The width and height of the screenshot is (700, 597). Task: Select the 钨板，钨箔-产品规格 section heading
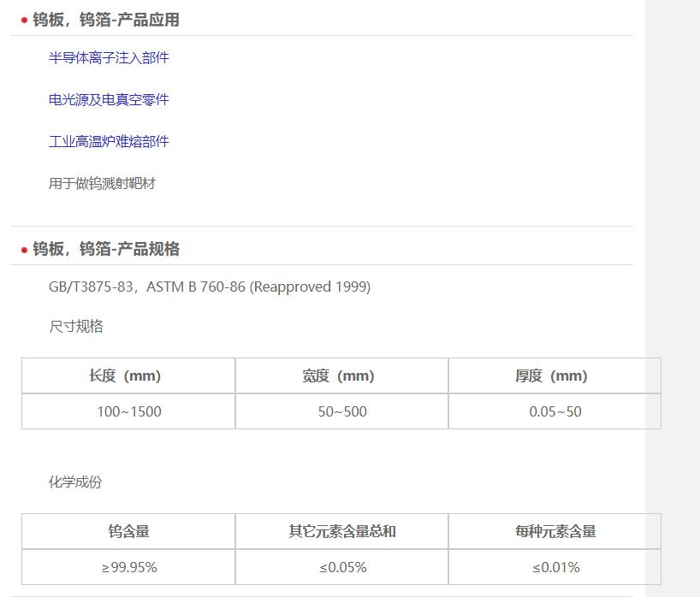[x=106, y=249]
